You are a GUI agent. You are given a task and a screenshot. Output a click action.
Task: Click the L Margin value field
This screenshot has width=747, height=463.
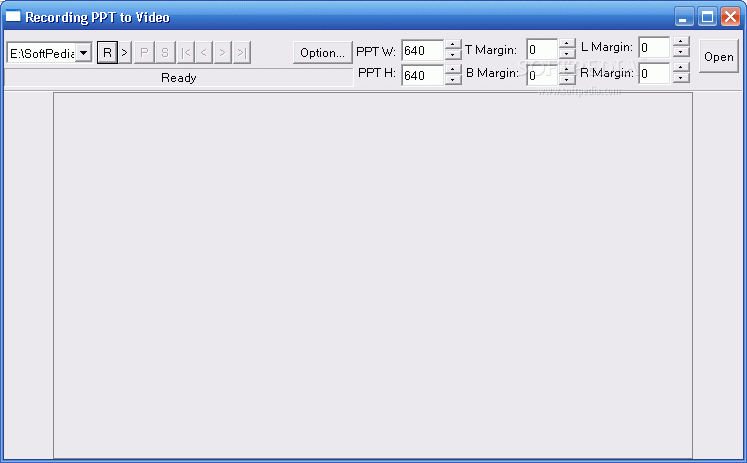pyautogui.click(x=655, y=47)
